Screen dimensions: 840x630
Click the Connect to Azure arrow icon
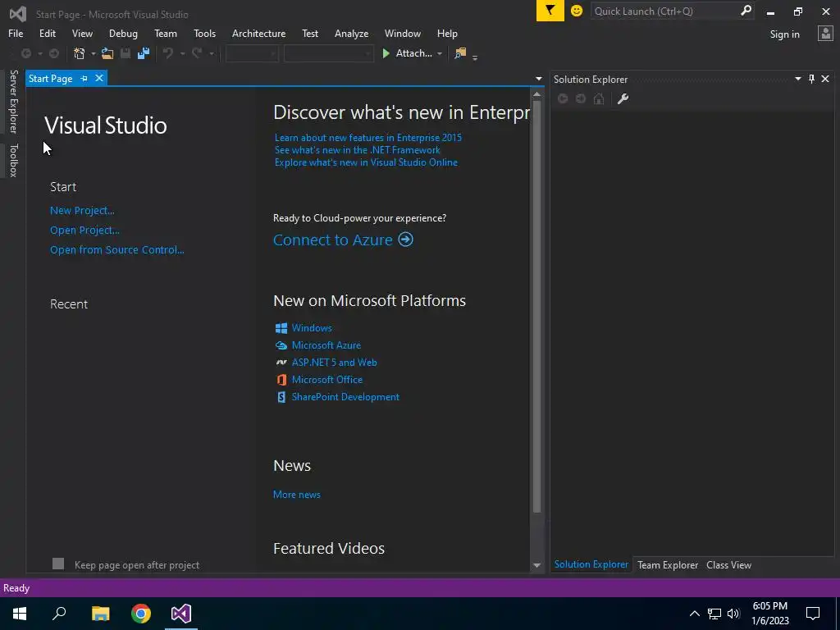tap(405, 240)
